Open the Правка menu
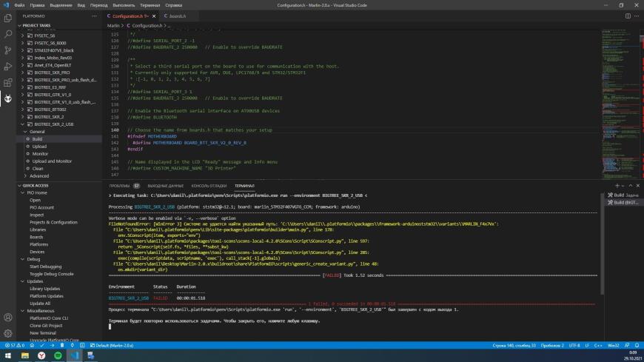Viewport: 644px width, 362px height. 37,5
